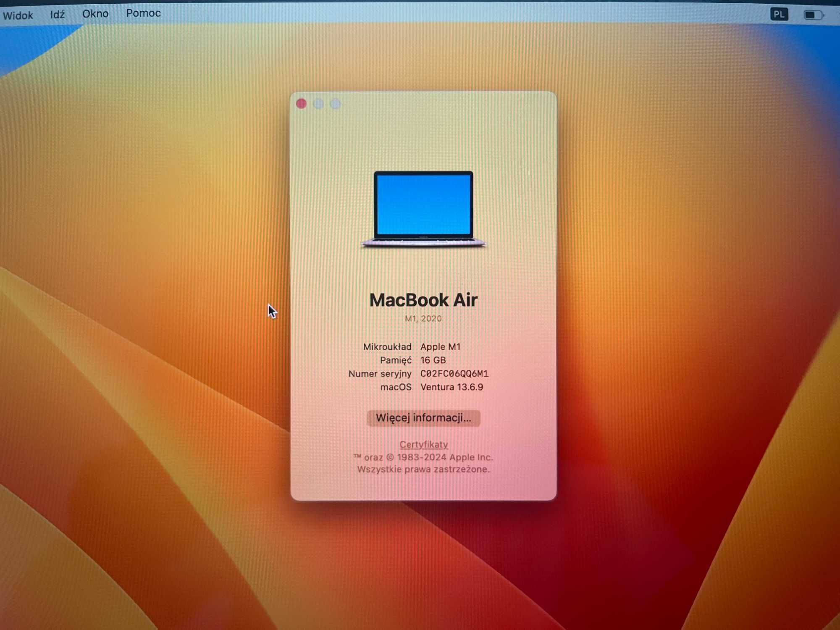Open the Certyfikaty link

pos(423,444)
